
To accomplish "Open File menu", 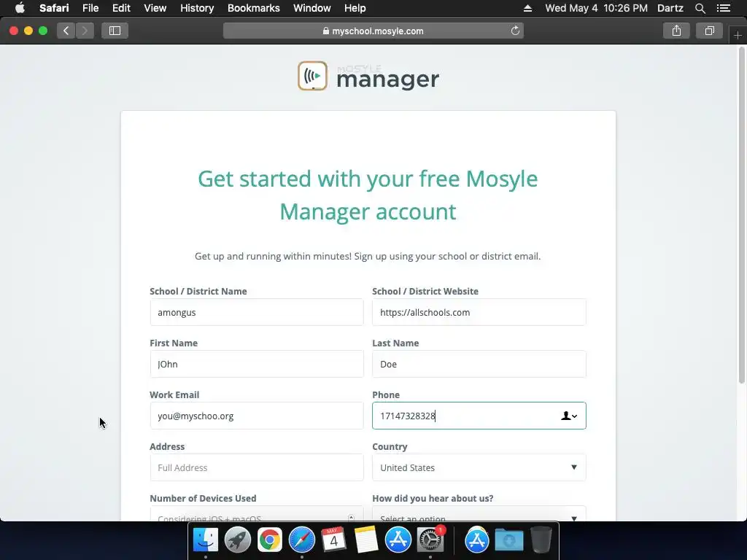I will (x=90, y=8).
